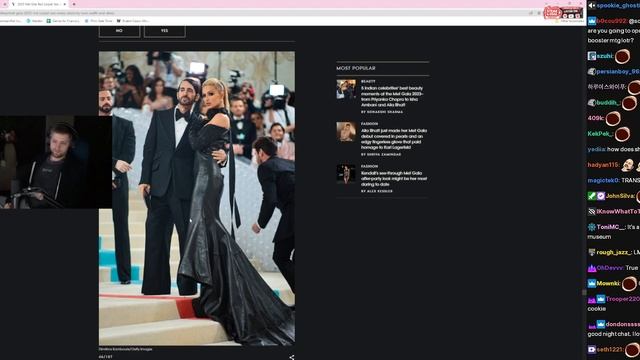Screen dimensions: 640x360
Task: Click username seth1221 in chat
Action: pyautogui.click(x=609, y=350)
